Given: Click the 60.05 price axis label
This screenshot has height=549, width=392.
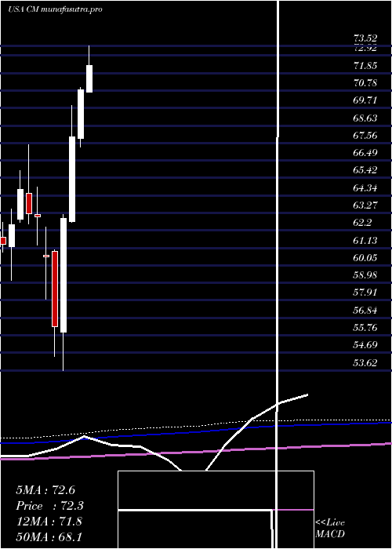Looking at the screenshot, I should tap(365, 258).
